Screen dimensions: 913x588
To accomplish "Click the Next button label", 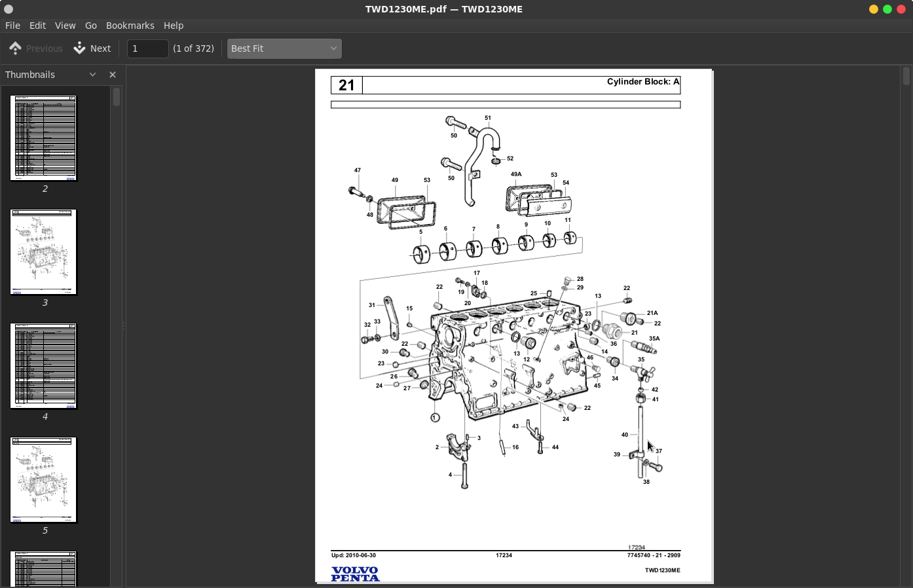I will point(100,48).
